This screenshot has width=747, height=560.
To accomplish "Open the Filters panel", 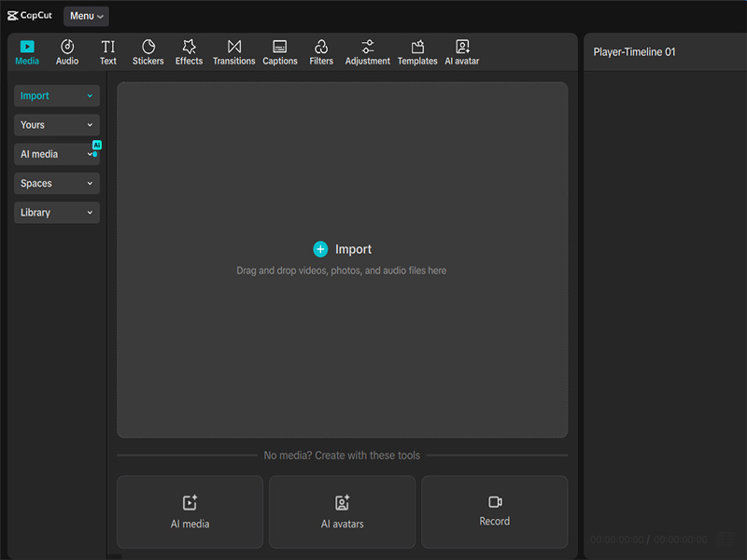I will click(x=321, y=52).
